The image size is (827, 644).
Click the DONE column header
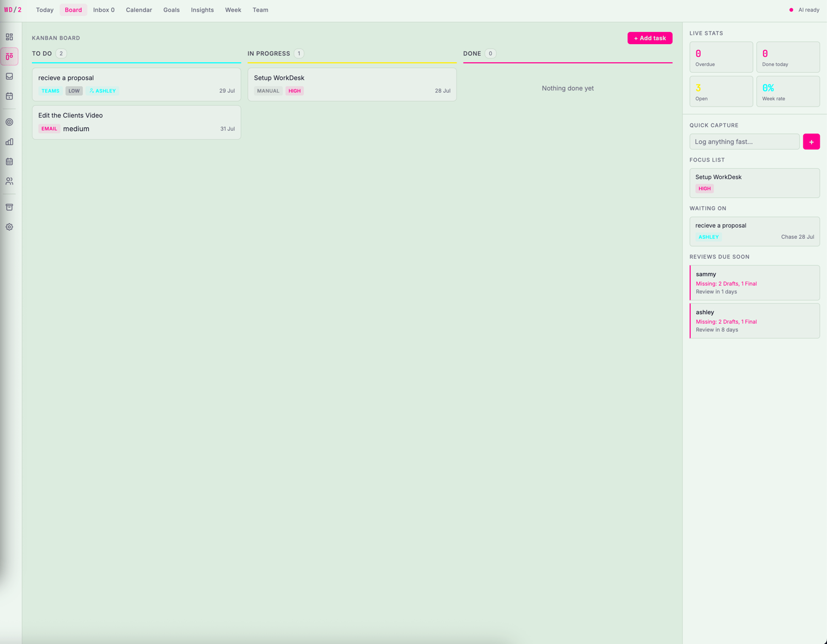(472, 53)
